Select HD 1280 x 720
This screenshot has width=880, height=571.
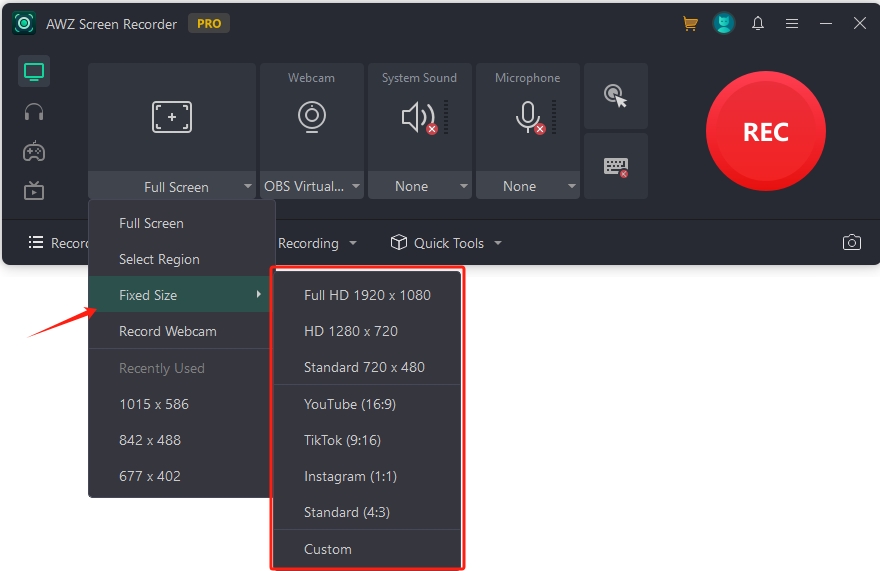point(367,331)
